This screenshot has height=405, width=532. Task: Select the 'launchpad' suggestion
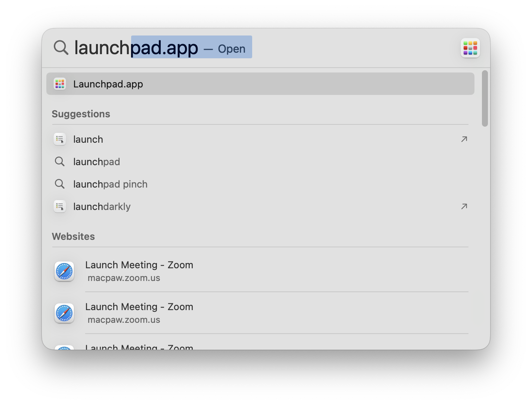coord(96,161)
